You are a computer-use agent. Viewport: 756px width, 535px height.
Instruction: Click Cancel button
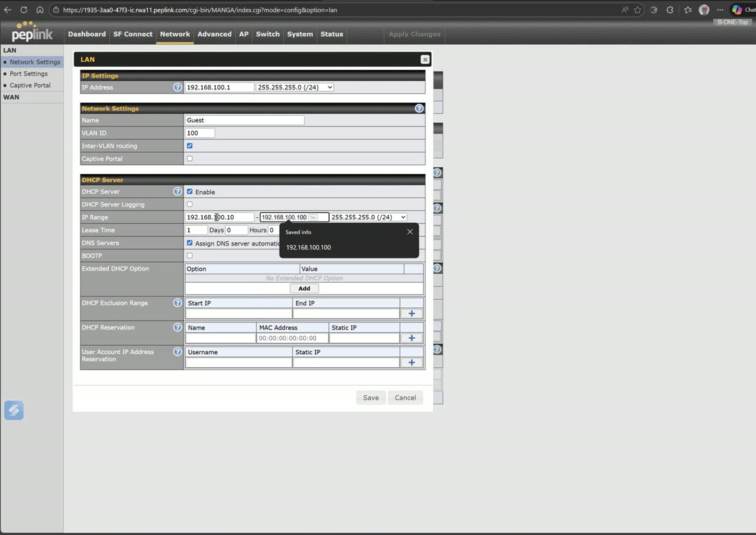405,397
